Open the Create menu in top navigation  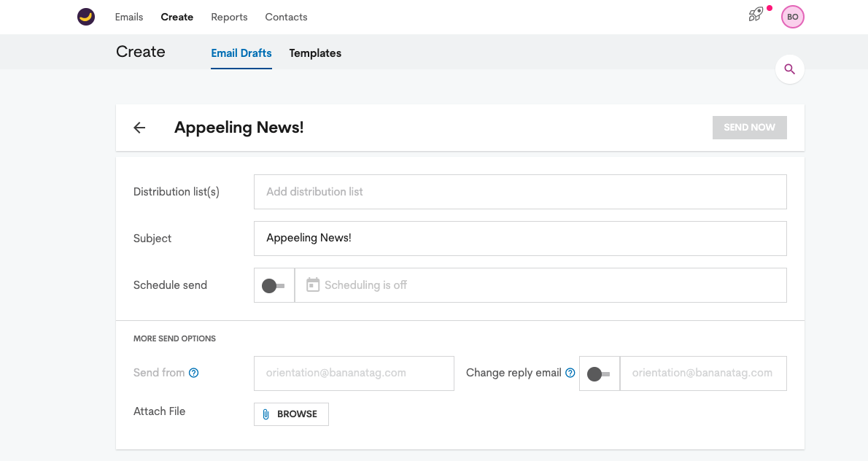(x=177, y=18)
